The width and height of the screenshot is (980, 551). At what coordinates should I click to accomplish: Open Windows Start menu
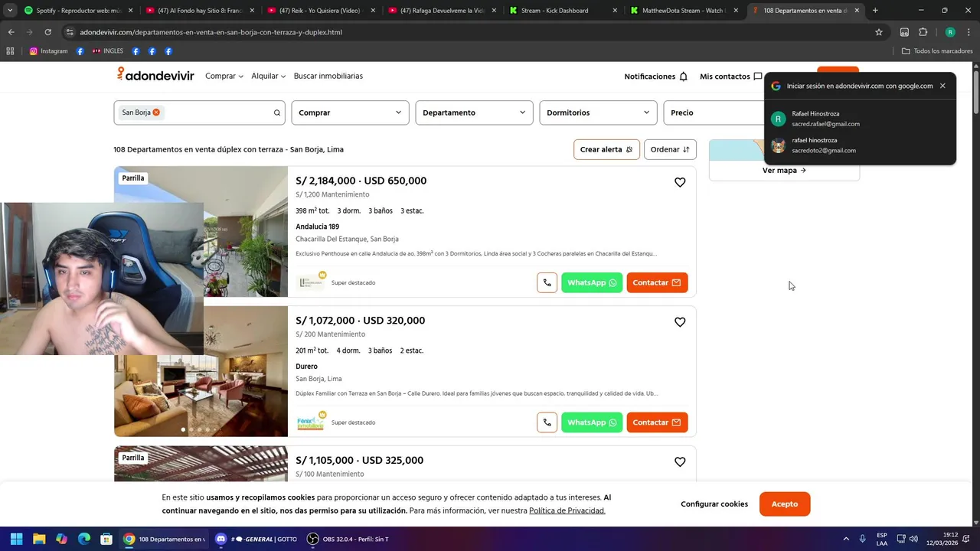17,539
